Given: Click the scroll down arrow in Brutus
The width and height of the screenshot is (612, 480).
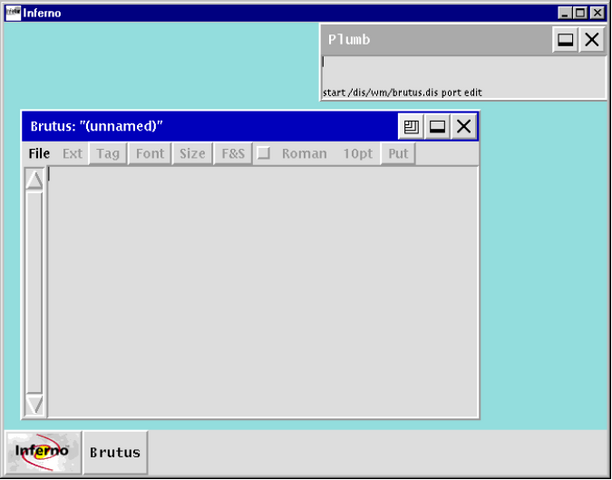Looking at the screenshot, I should click(x=34, y=405).
